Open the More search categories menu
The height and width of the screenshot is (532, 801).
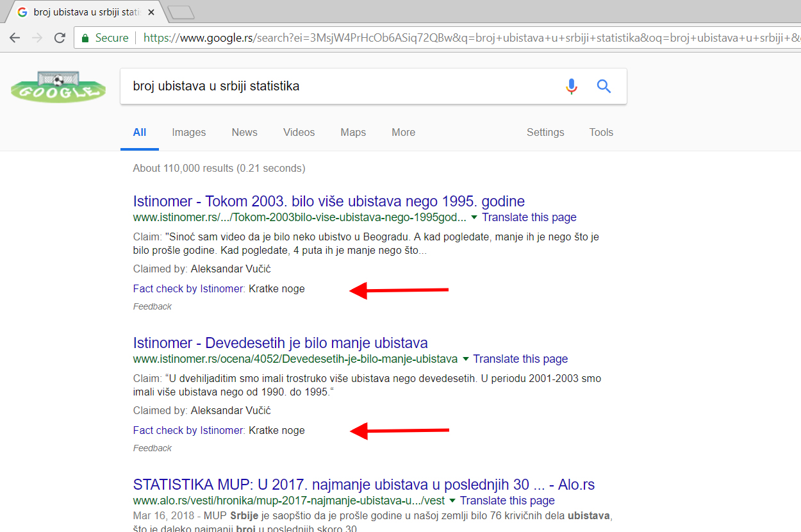(403, 133)
